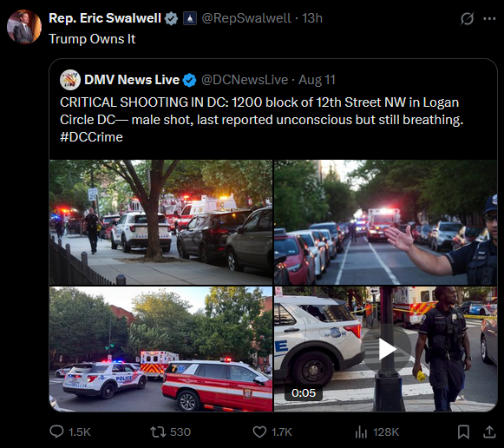Open the reply icon with 1.5K comments
Viewport: 504px width, 448px height.
pyautogui.click(x=56, y=432)
